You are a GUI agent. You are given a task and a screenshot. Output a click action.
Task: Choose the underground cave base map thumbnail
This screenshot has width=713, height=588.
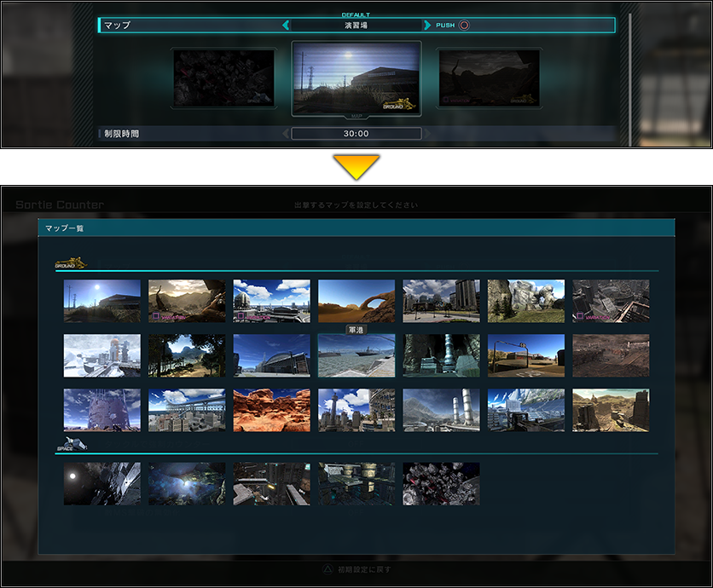click(x=441, y=355)
